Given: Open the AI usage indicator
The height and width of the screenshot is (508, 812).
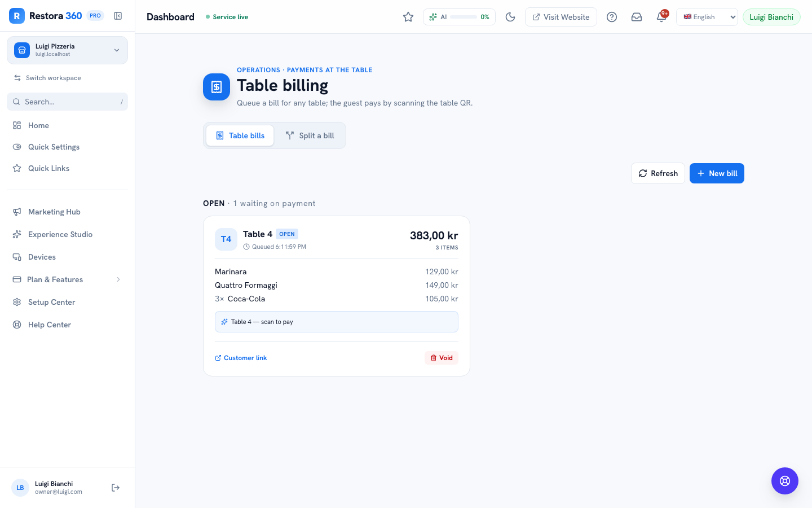Looking at the screenshot, I should [x=459, y=17].
